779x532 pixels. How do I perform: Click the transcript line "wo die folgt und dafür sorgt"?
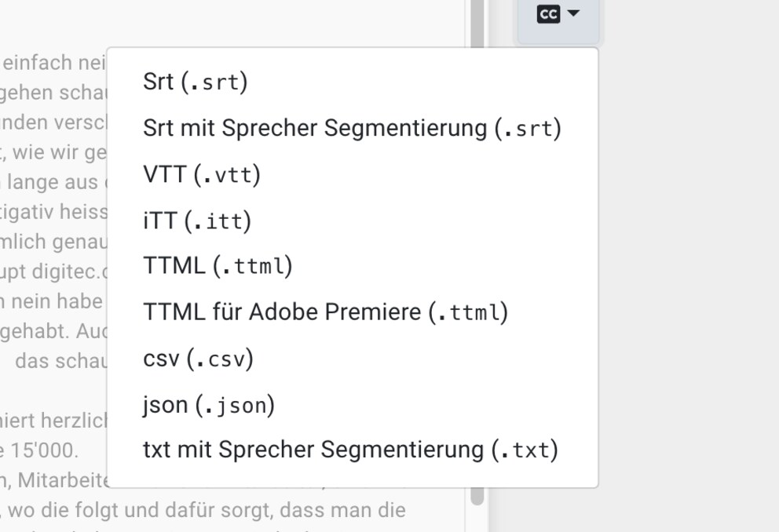pyautogui.click(x=207, y=510)
